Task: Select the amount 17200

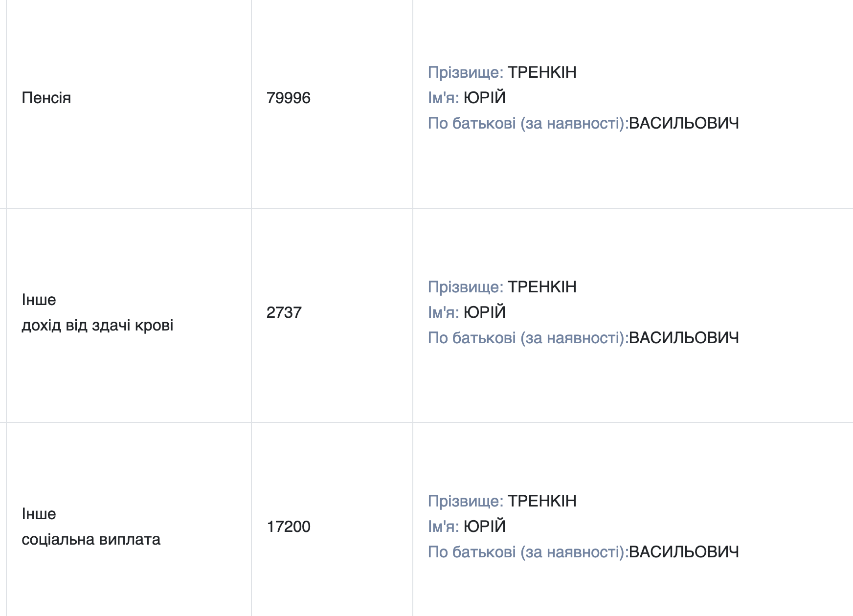Action: [289, 527]
